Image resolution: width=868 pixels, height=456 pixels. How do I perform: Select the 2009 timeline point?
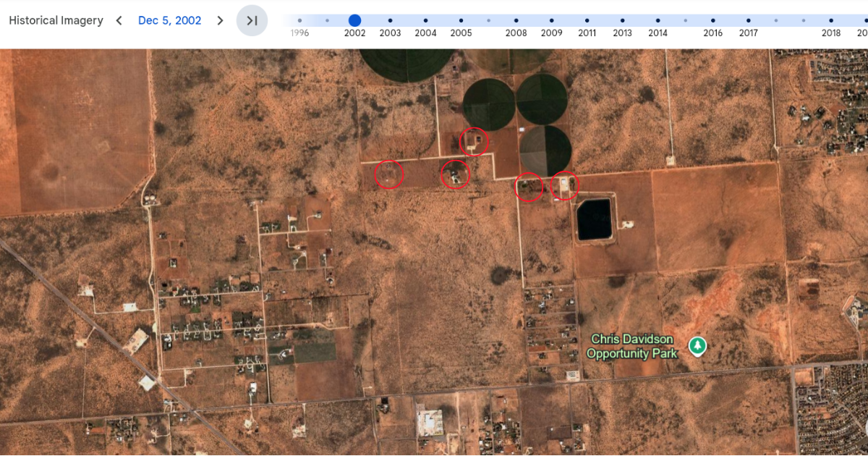click(551, 20)
